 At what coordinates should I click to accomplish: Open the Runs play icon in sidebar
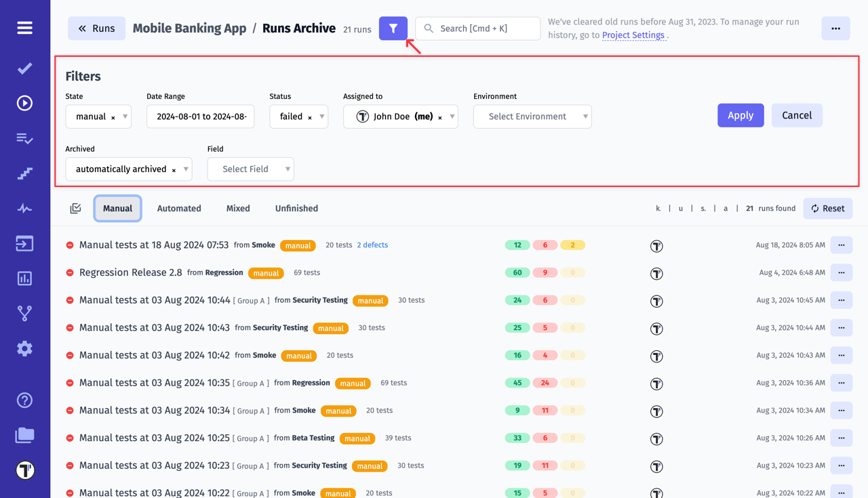[24, 103]
